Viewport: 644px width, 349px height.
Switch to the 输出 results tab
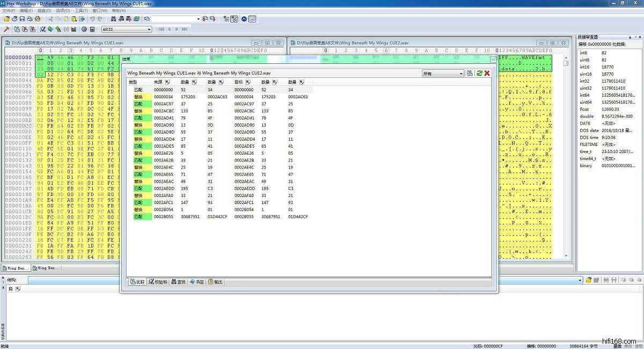pos(216,282)
